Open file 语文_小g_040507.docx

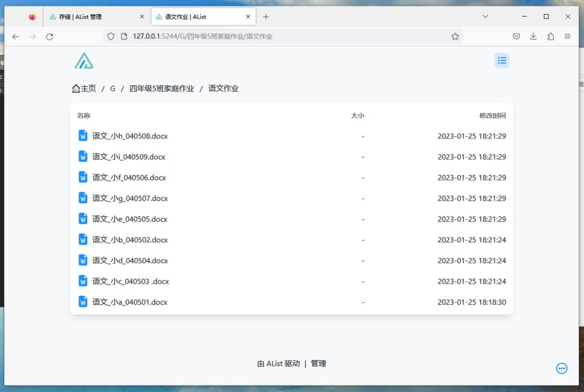(130, 198)
